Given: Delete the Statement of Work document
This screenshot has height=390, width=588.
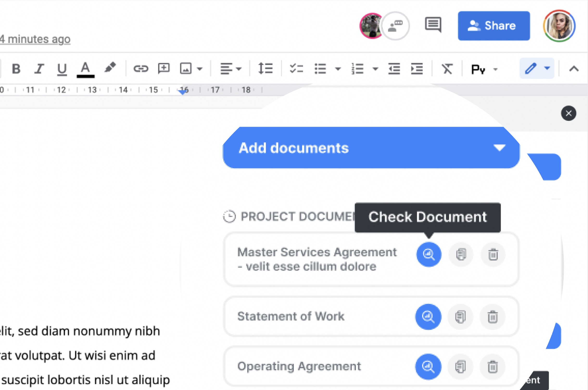Looking at the screenshot, I should pyautogui.click(x=492, y=317).
